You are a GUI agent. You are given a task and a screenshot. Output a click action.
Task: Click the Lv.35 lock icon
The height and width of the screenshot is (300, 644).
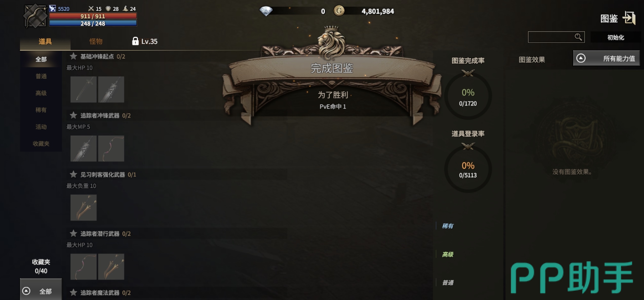[x=135, y=41]
